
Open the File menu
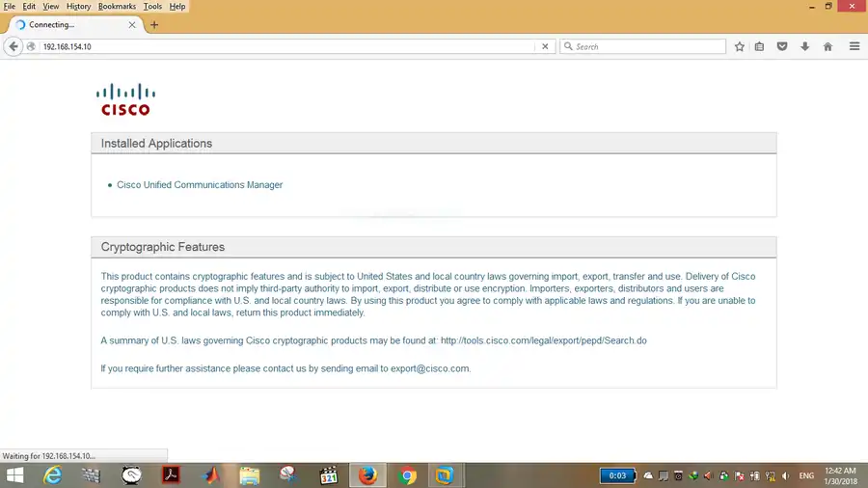pos(10,6)
